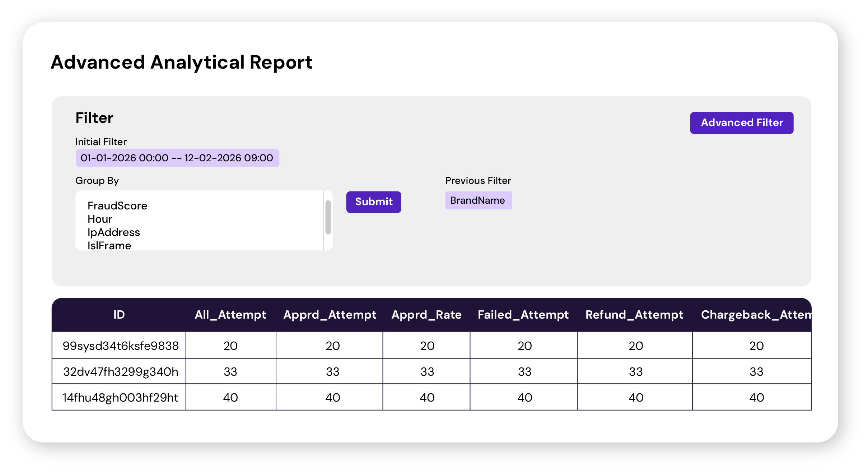Screen dimensions: 868x472
Task: Click All_Attempt value 33 cell
Action: click(230, 371)
